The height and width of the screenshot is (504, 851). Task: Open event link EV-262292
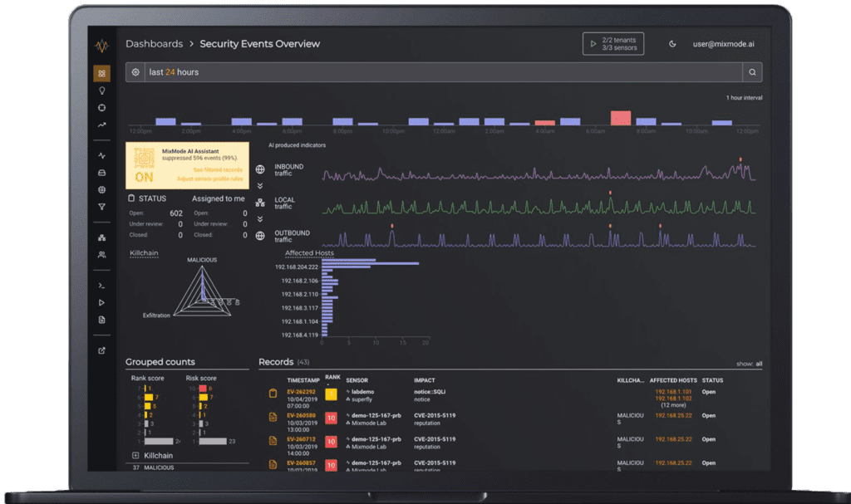pyautogui.click(x=301, y=392)
